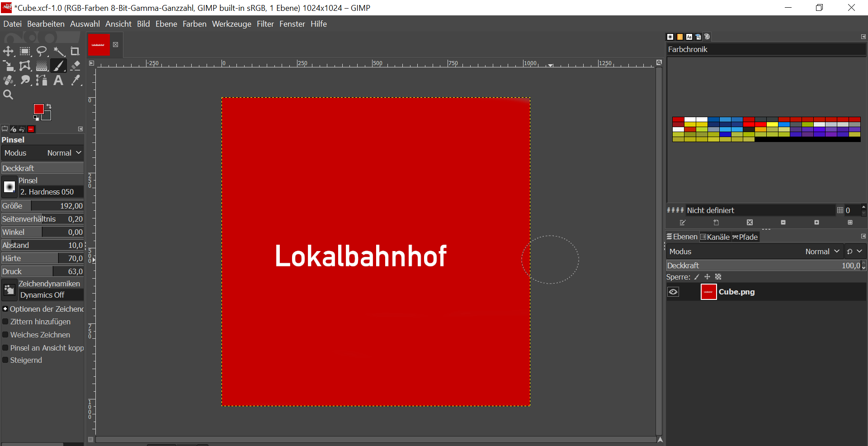Select the Crop tool
868x446 pixels.
75,51
